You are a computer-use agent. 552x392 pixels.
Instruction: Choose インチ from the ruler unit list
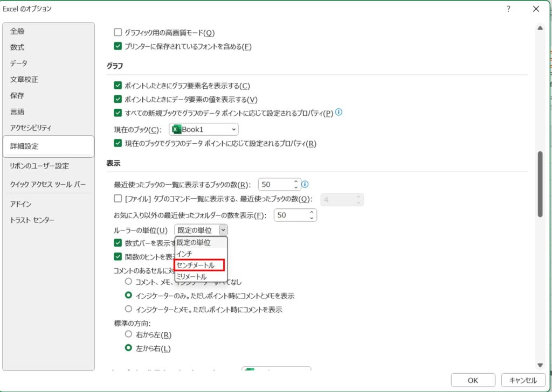click(201, 254)
